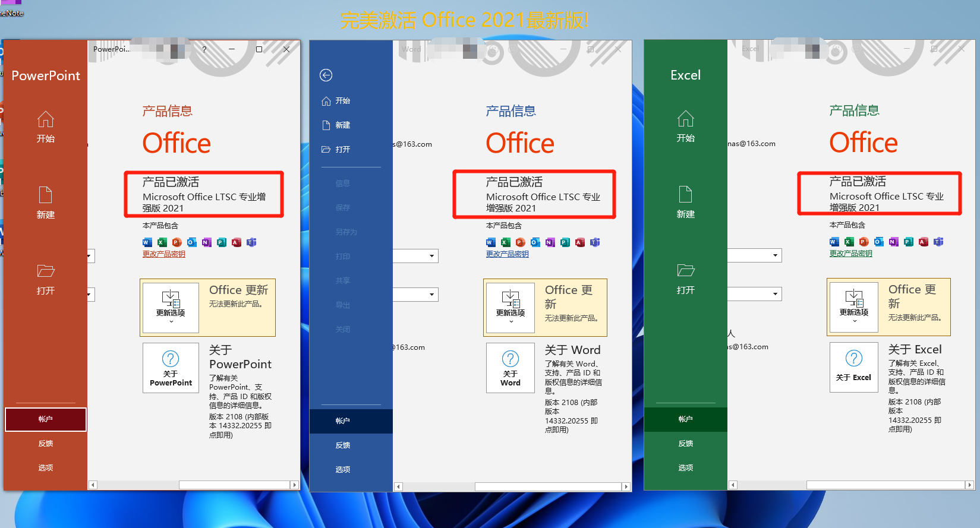
Task: Select Feedback (反馈) in Word sidebar
Action: pyautogui.click(x=351, y=445)
